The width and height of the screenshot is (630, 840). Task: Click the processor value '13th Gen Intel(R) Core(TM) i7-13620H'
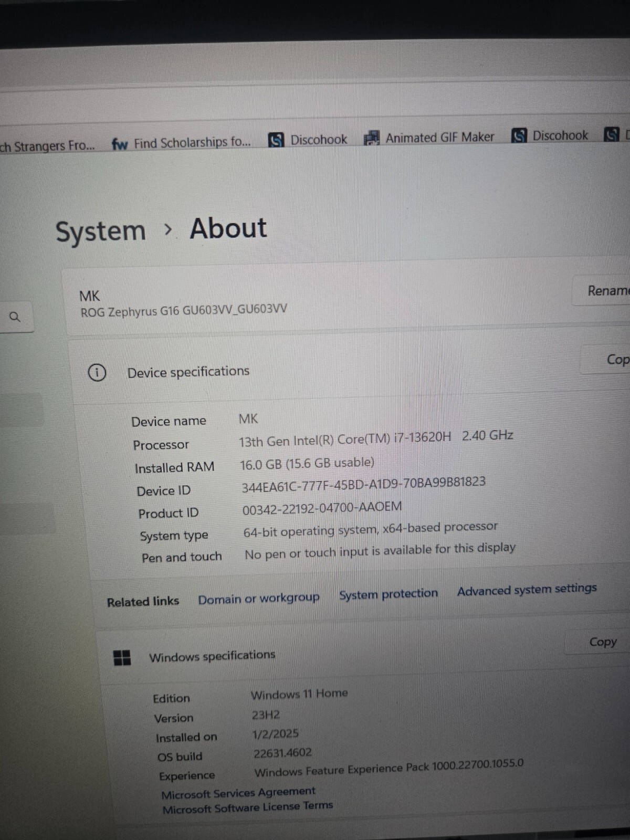(345, 439)
